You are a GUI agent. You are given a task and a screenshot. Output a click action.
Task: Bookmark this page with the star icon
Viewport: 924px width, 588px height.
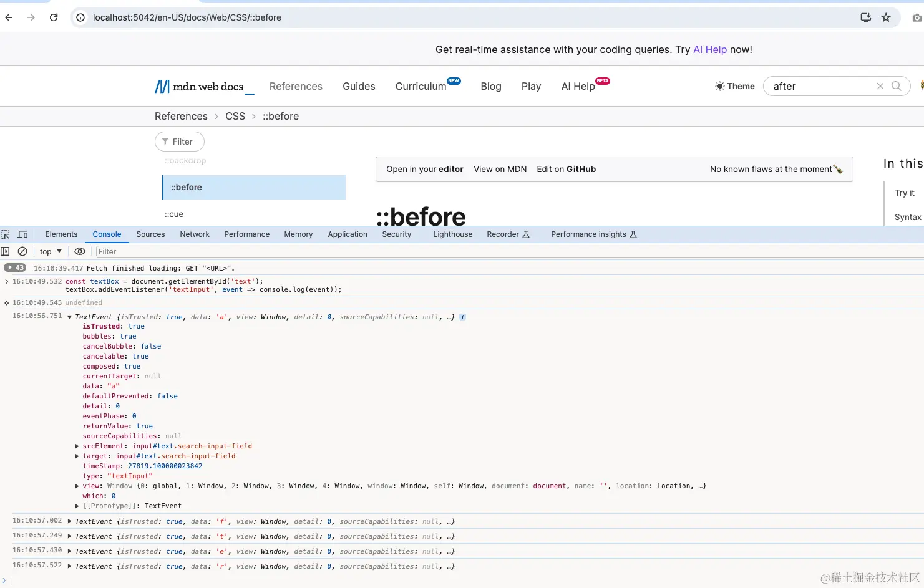coord(886,17)
